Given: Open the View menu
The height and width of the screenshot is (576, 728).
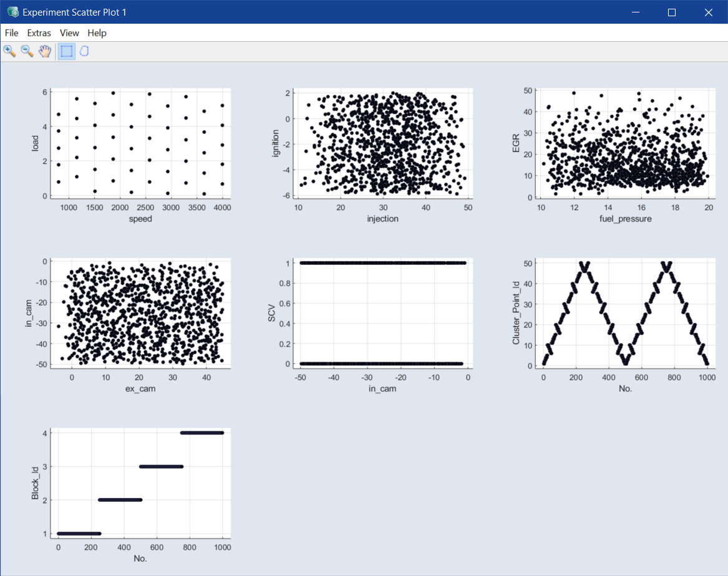Looking at the screenshot, I should point(69,33).
